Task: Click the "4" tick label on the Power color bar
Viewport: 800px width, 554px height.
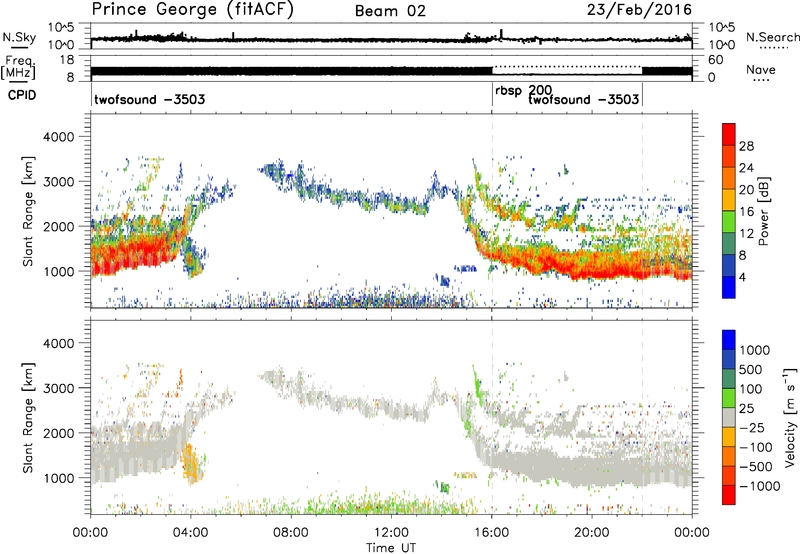Action: [x=742, y=277]
